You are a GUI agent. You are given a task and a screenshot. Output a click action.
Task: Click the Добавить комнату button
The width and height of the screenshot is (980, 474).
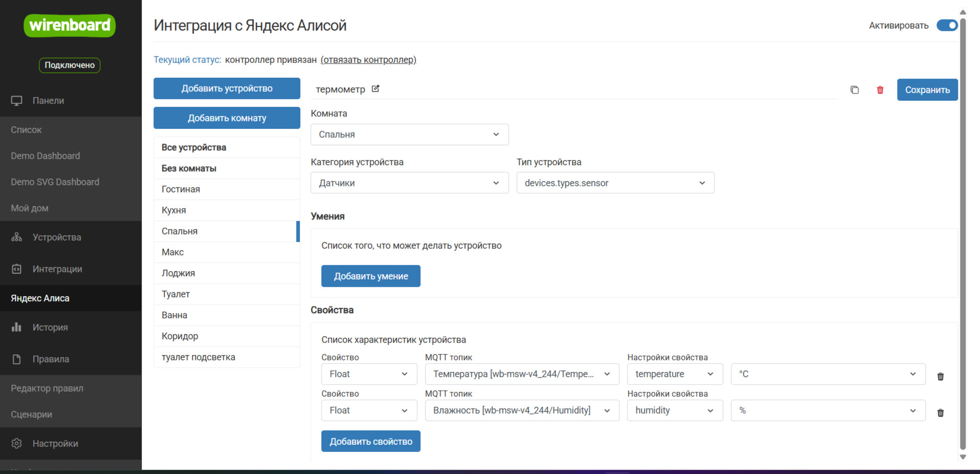point(227,118)
